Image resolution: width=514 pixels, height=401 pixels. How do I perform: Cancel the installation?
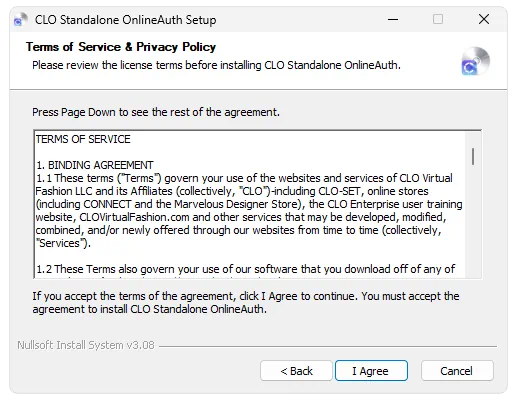point(457,371)
